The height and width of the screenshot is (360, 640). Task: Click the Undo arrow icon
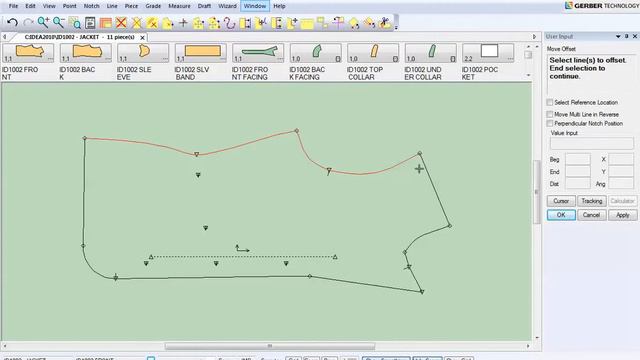pyautogui.click(x=12, y=23)
